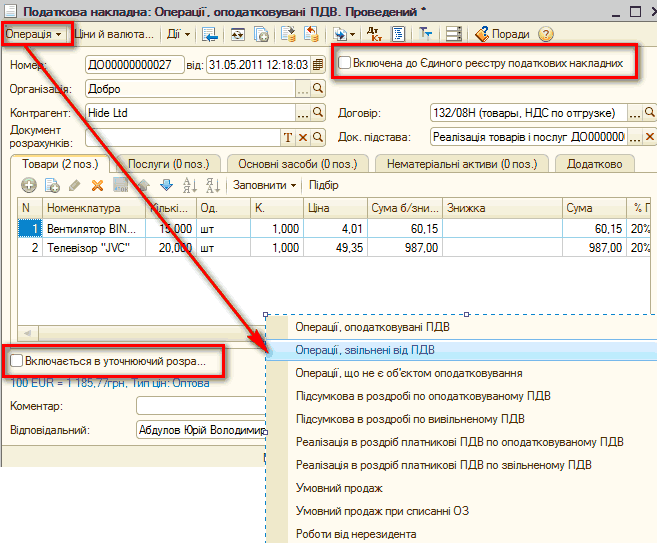Select 'Операції, звільнені від ПДВ' menu item

tap(365, 350)
